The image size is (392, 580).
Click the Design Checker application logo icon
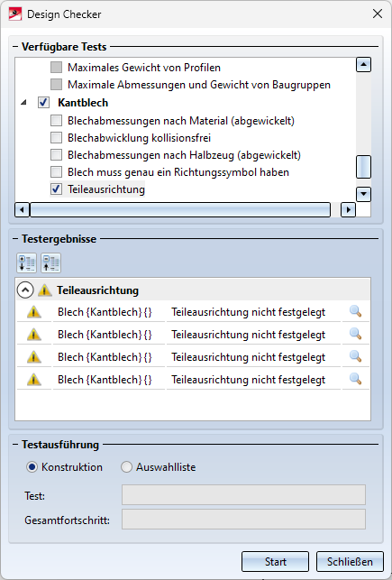15,14
